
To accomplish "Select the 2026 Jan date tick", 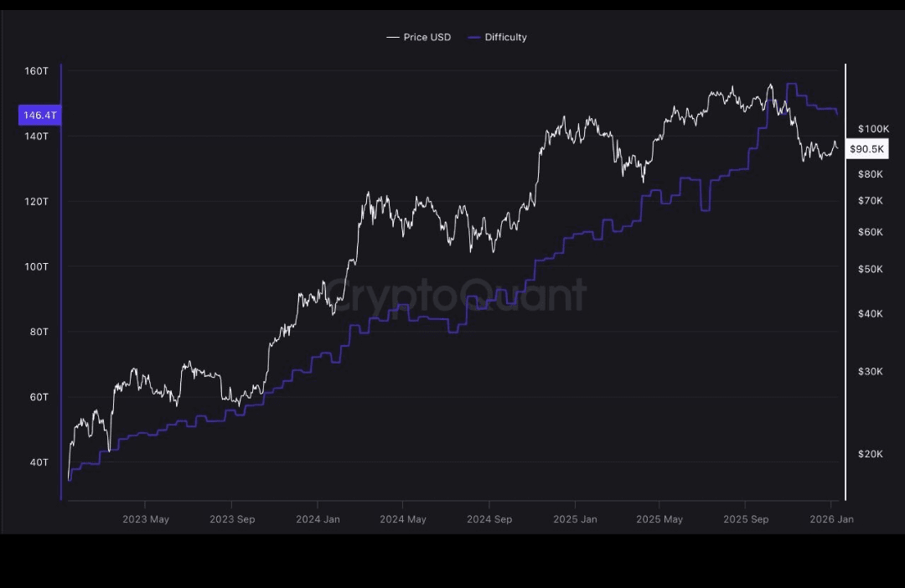I will (x=832, y=519).
